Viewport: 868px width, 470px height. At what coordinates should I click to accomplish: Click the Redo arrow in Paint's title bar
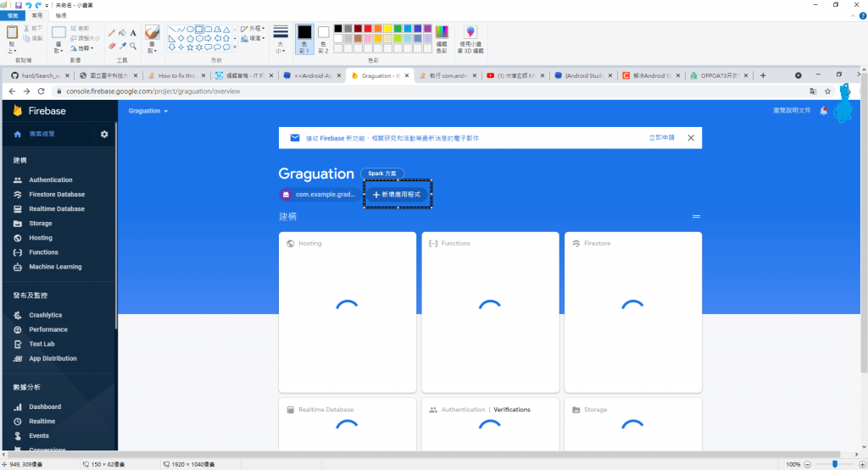coord(38,5)
